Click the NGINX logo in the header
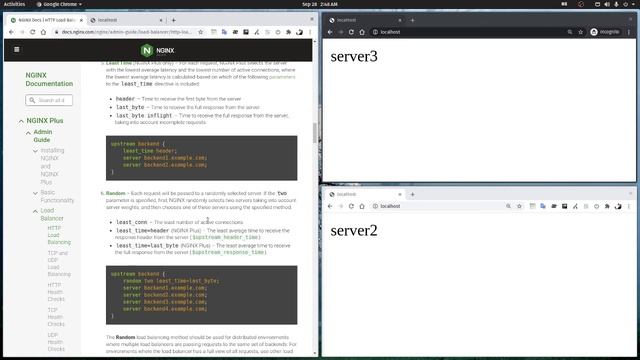640x360 pixels. [x=158, y=50]
